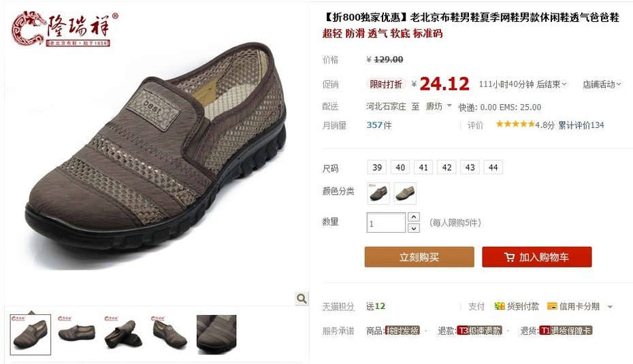This screenshot has width=633, height=364.
Task: Increase quantity with the up arrow
Action: [413, 217]
